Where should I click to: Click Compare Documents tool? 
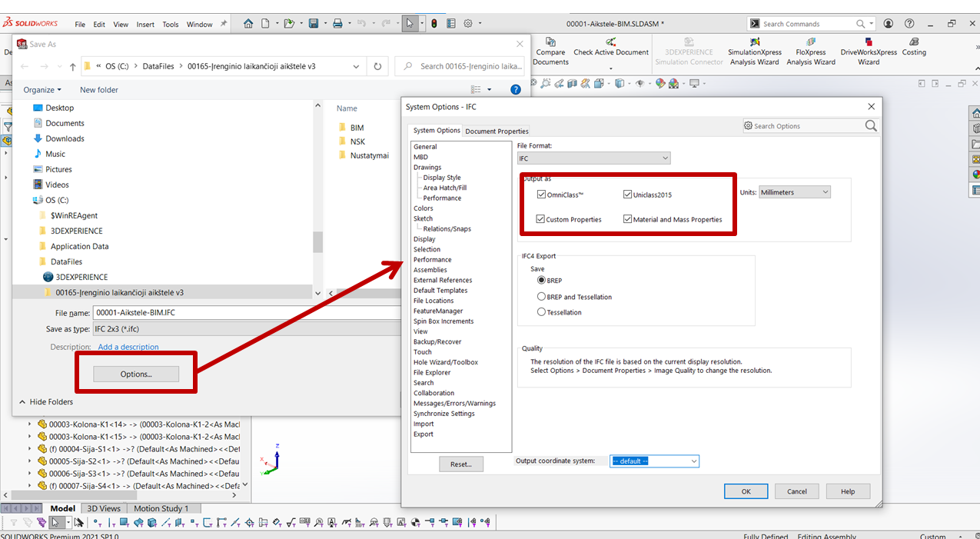click(550, 52)
